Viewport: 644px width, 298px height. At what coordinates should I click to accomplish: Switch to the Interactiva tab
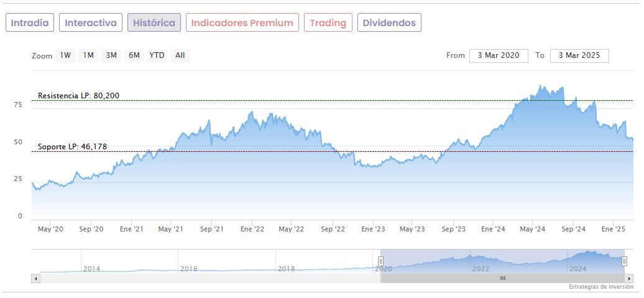pyautogui.click(x=91, y=23)
